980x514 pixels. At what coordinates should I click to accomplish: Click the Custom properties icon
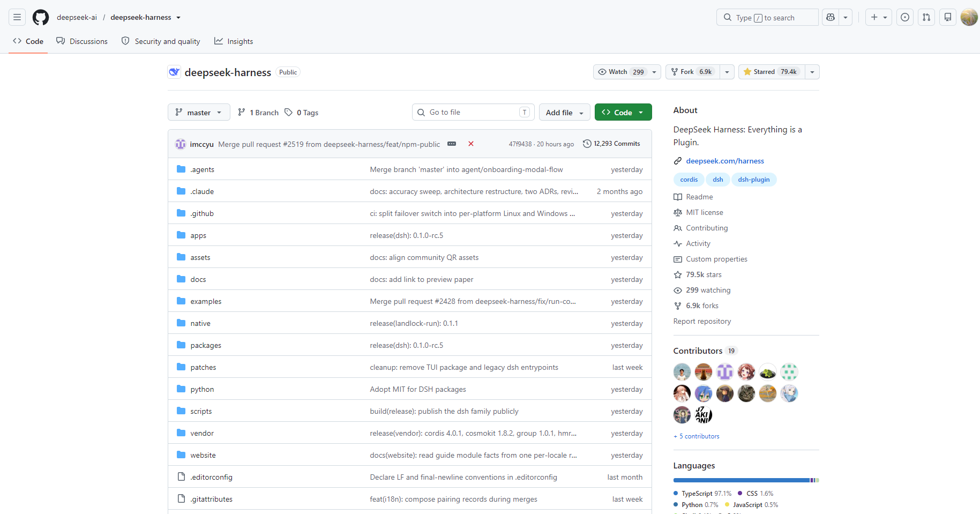coord(678,259)
